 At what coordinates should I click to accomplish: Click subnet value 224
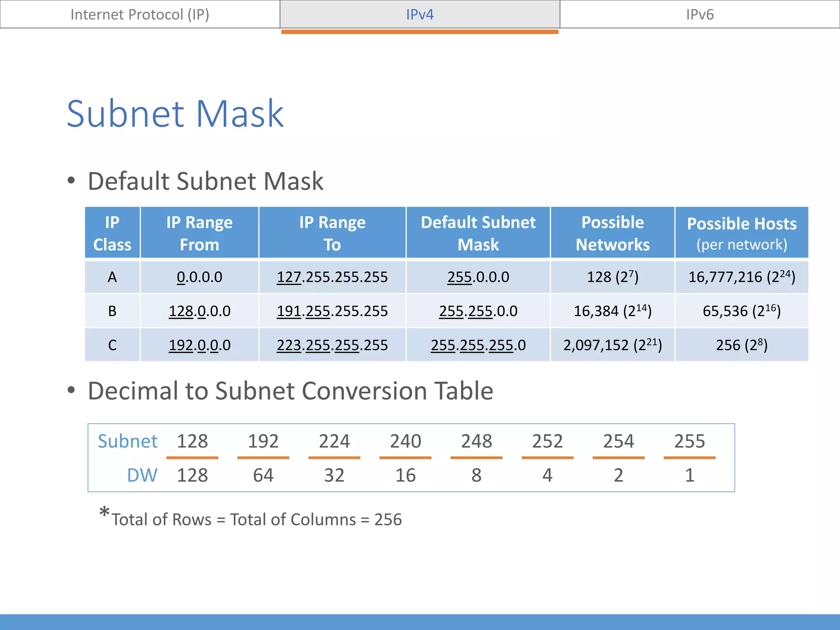[x=334, y=441]
